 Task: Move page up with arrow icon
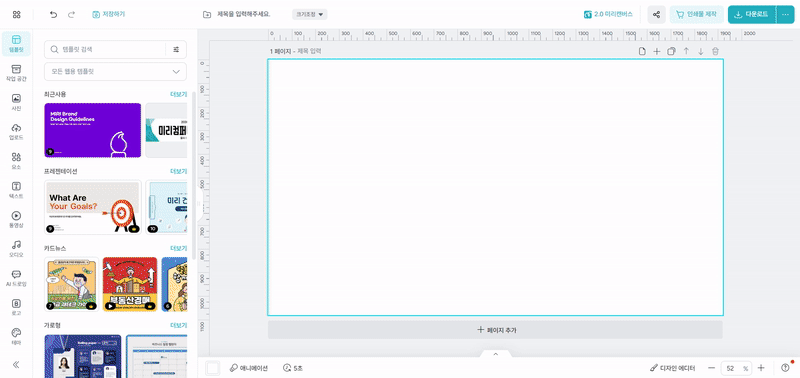(x=686, y=51)
